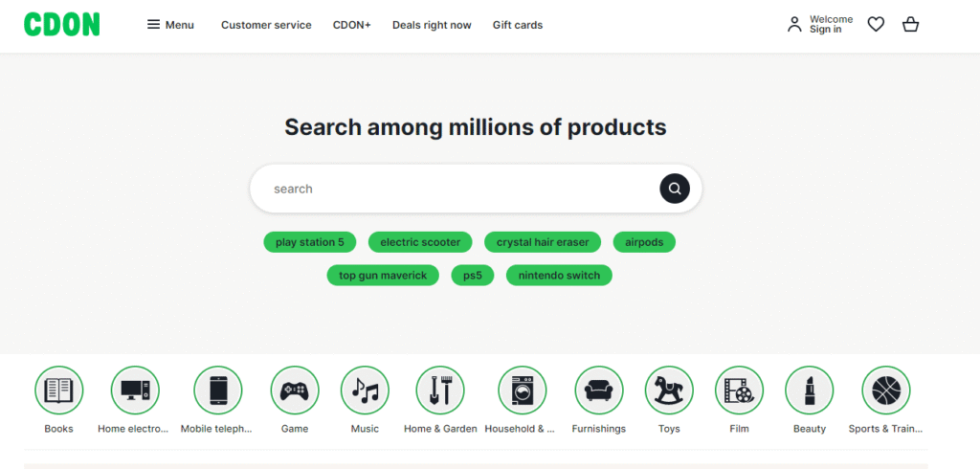The width and height of the screenshot is (980, 469).
Task: Click the Household & ... label
Action: point(520,429)
